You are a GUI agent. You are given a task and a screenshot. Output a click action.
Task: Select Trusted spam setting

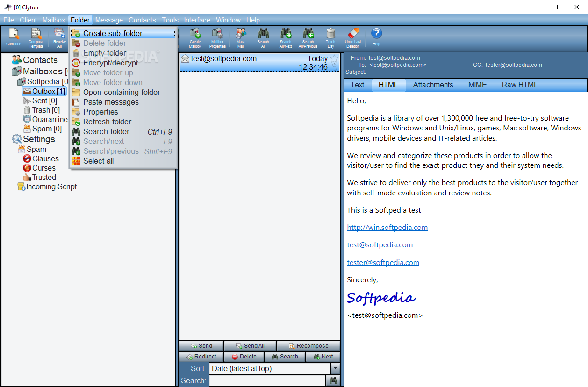pyautogui.click(x=40, y=177)
